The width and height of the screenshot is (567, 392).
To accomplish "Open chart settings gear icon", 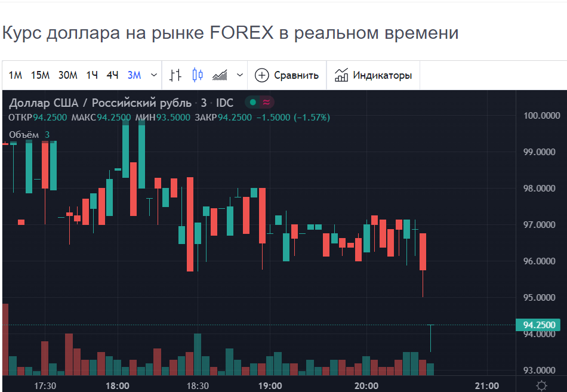I will point(541,385).
